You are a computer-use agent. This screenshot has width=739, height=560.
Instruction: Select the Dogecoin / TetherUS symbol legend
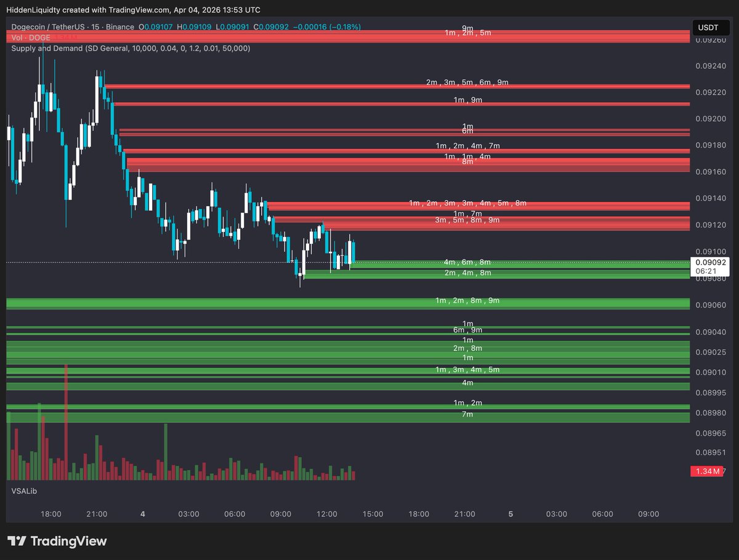point(73,27)
